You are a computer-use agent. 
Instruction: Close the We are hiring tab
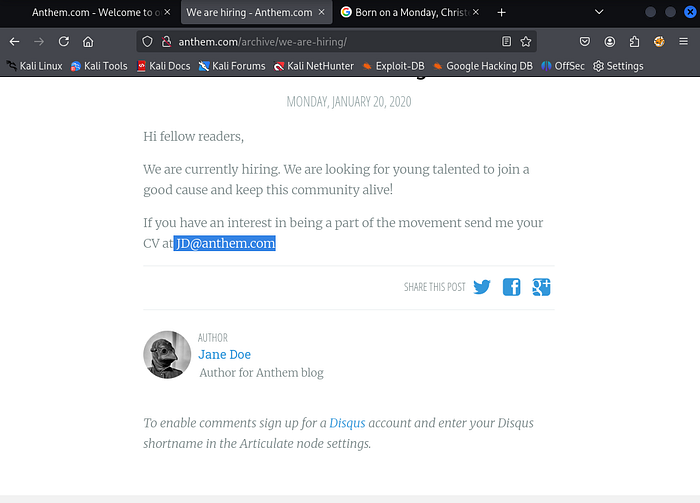click(x=321, y=12)
